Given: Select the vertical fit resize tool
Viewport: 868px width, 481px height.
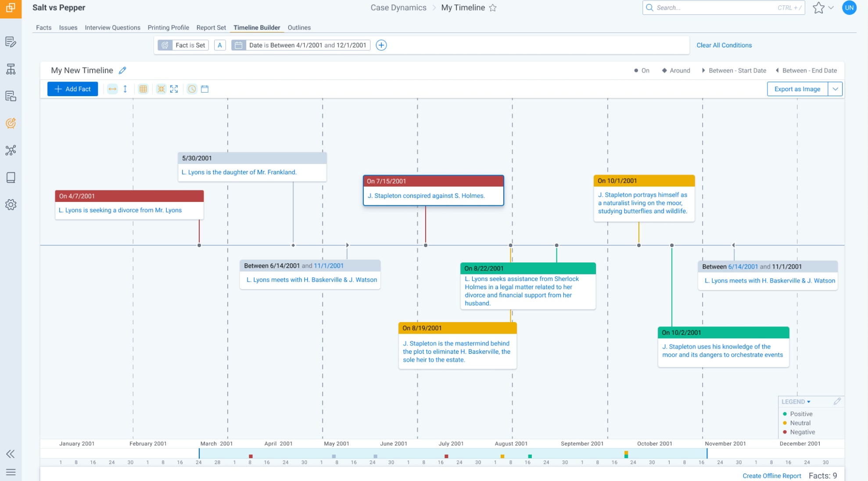Looking at the screenshot, I should click(125, 89).
